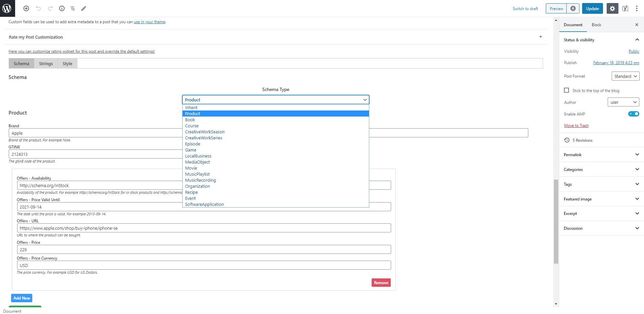
Task: Open the add block inserter icon
Action: coord(26,8)
